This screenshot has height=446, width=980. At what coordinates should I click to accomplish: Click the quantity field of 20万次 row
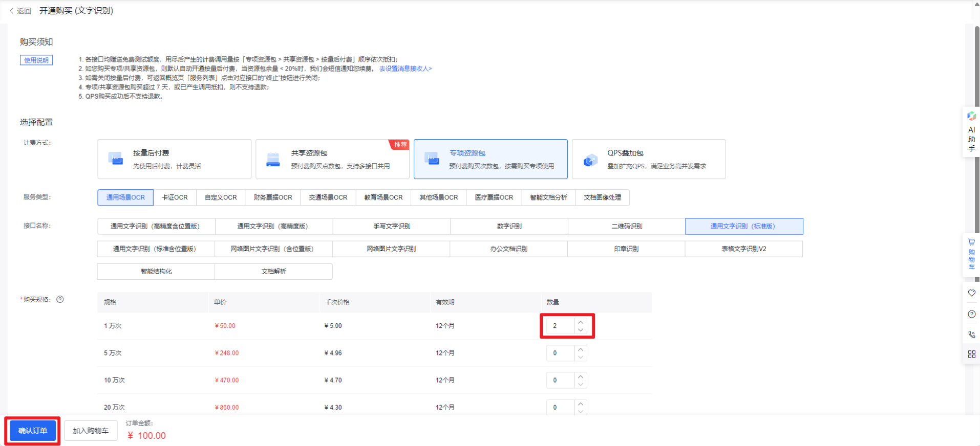pyautogui.click(x=560, y=407)
